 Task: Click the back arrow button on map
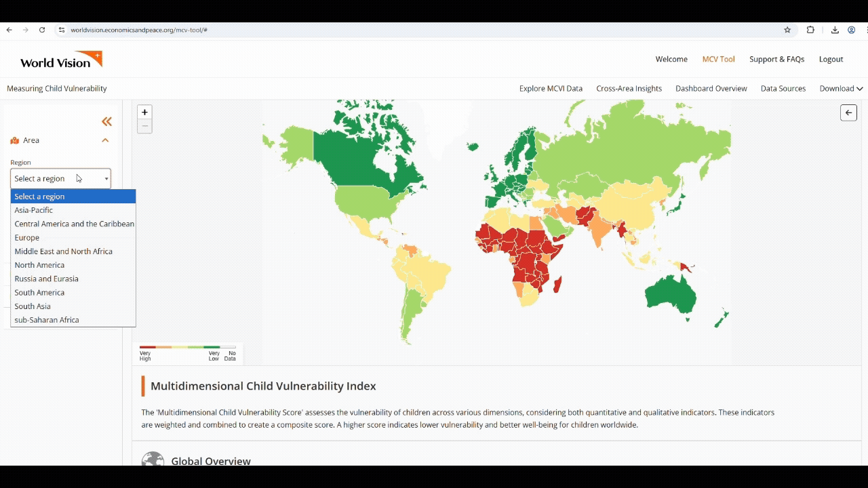point(848,113)
